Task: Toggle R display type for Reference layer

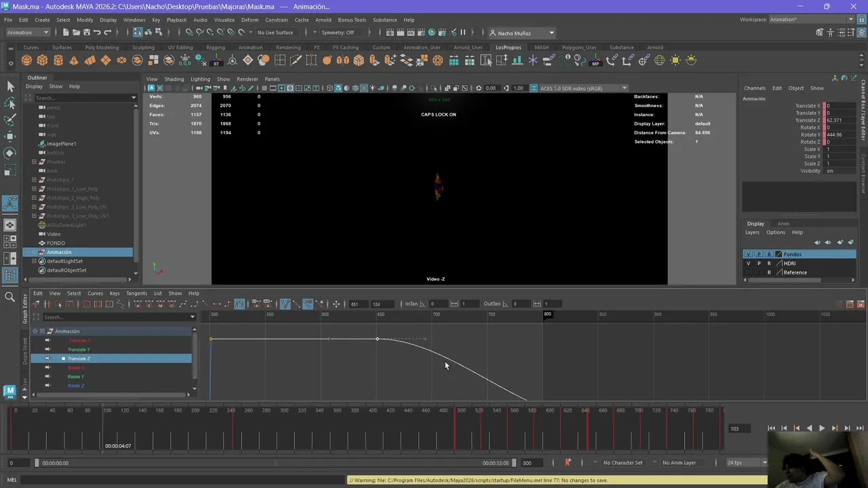Action: (769, 272)
